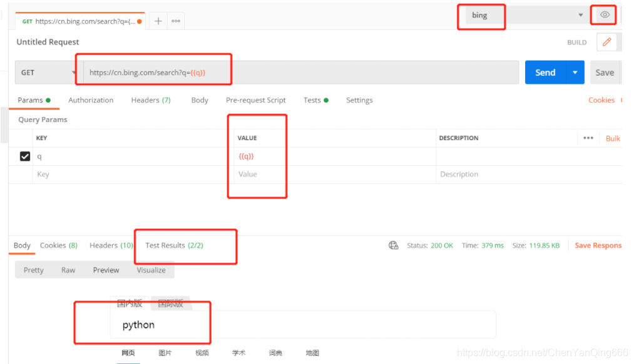Click the request URL input field
The width and height of the screenshot is (634, 364).
point(301,73)
